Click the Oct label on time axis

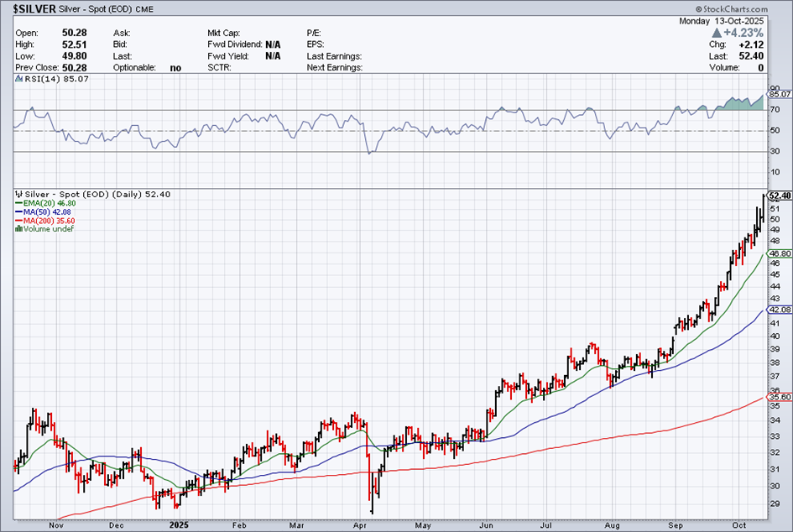click(739, 525)
